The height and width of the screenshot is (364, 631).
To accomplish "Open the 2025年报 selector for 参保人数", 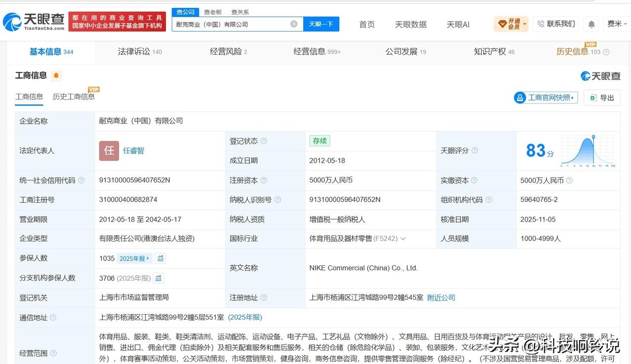I will tap(135, 258).
